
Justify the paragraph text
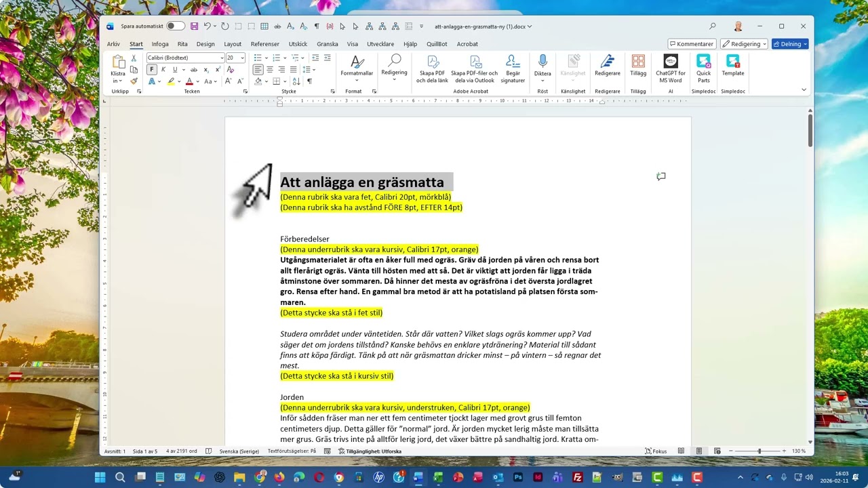[293, 69]
